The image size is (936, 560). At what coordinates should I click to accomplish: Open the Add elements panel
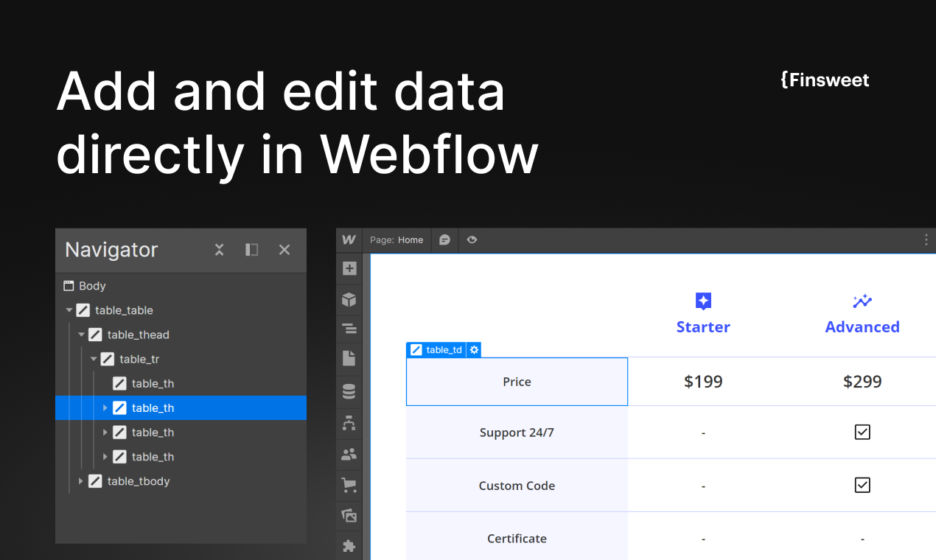pyautogui.click(x=349, y=269)
